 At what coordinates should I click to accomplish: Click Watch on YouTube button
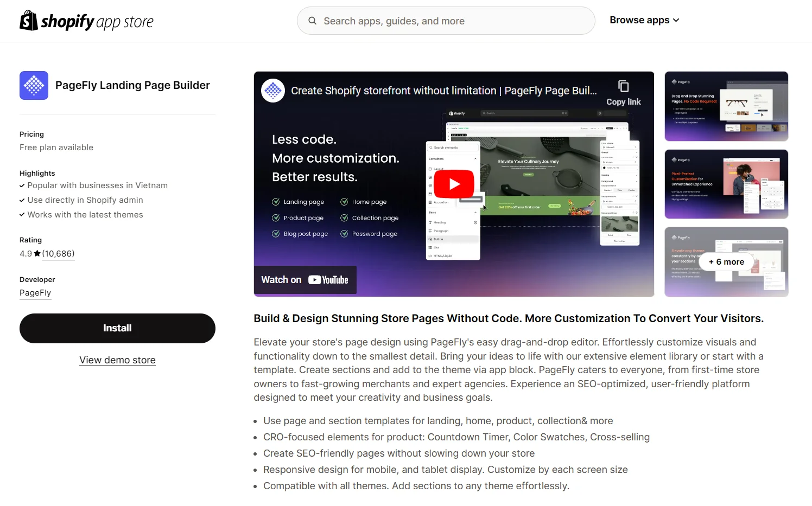(305, 280)
